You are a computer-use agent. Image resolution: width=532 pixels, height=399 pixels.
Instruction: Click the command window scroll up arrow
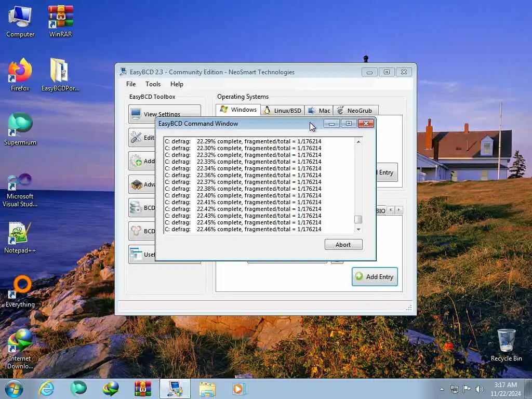358,141
